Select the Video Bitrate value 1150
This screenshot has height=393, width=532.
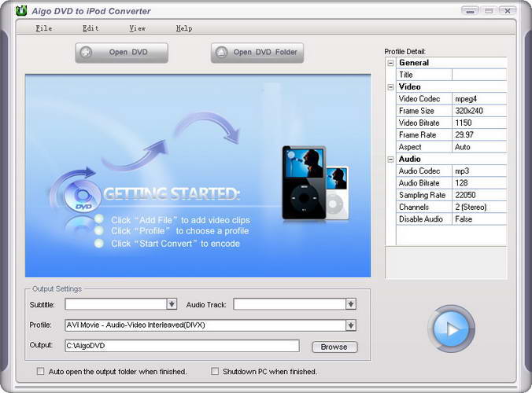tap(479, 123)
